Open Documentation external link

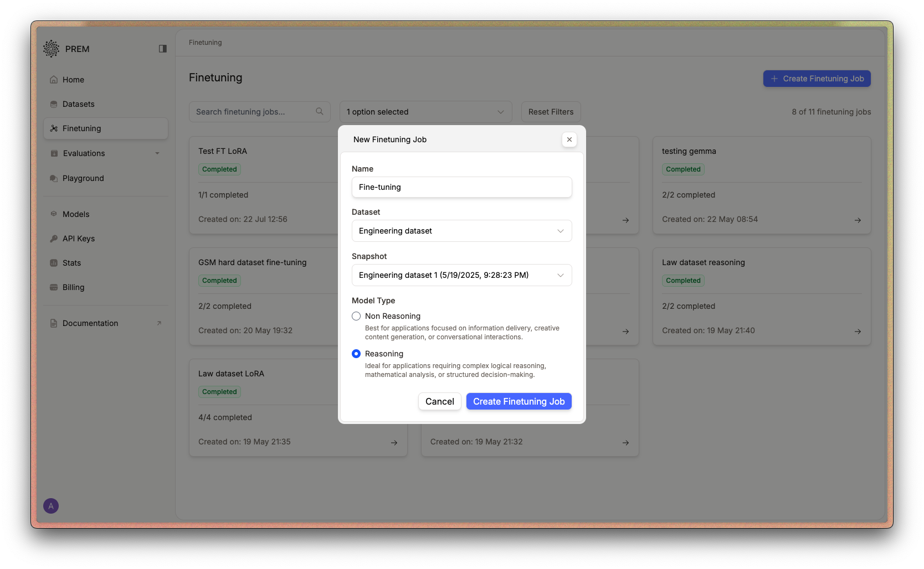[x=106, y=323]
